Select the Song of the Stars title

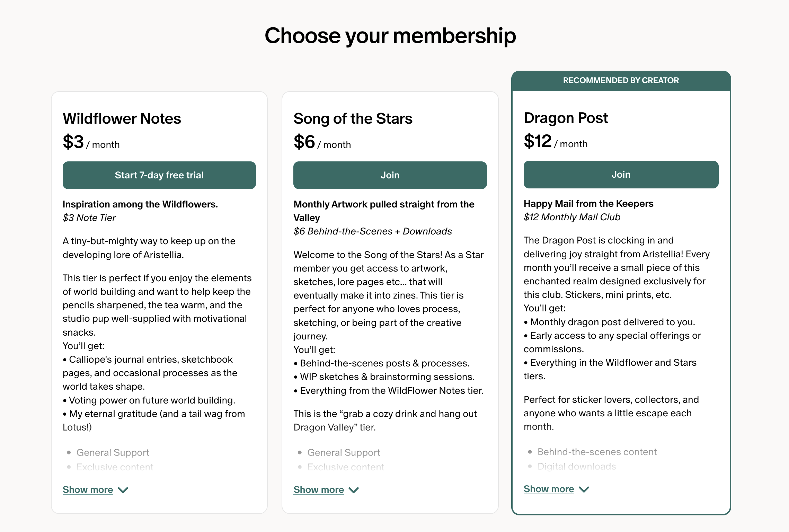point(353,118)
